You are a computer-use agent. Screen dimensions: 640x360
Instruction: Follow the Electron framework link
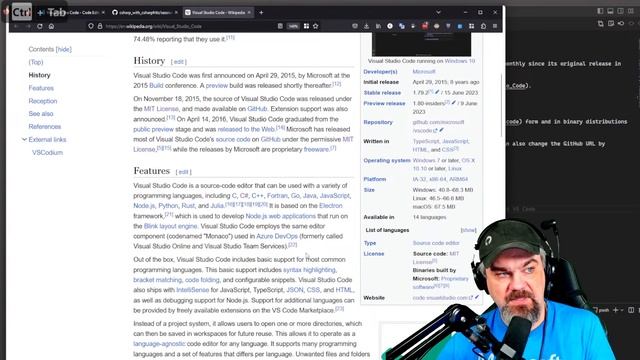coord(331,206)
